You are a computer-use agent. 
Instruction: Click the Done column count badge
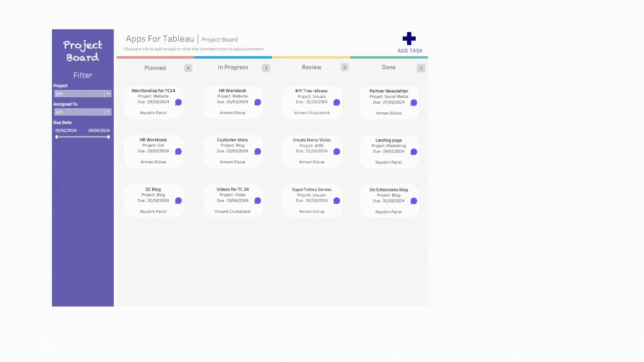pos(421,68)
